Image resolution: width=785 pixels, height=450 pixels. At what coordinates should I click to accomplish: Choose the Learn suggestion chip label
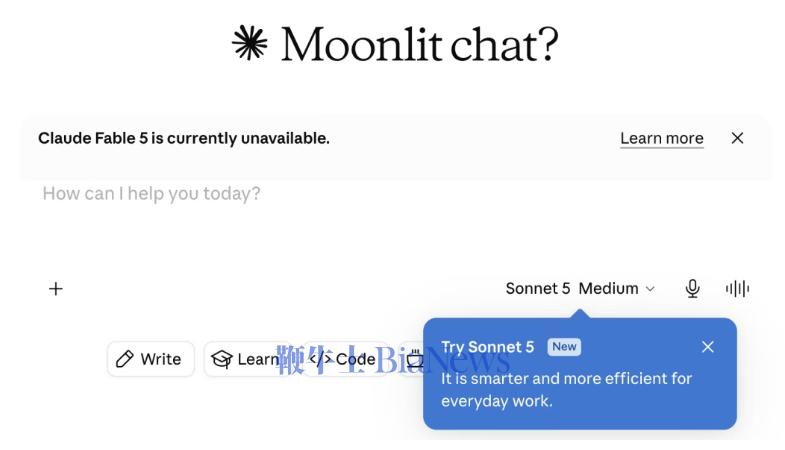[x=258, y=359]
